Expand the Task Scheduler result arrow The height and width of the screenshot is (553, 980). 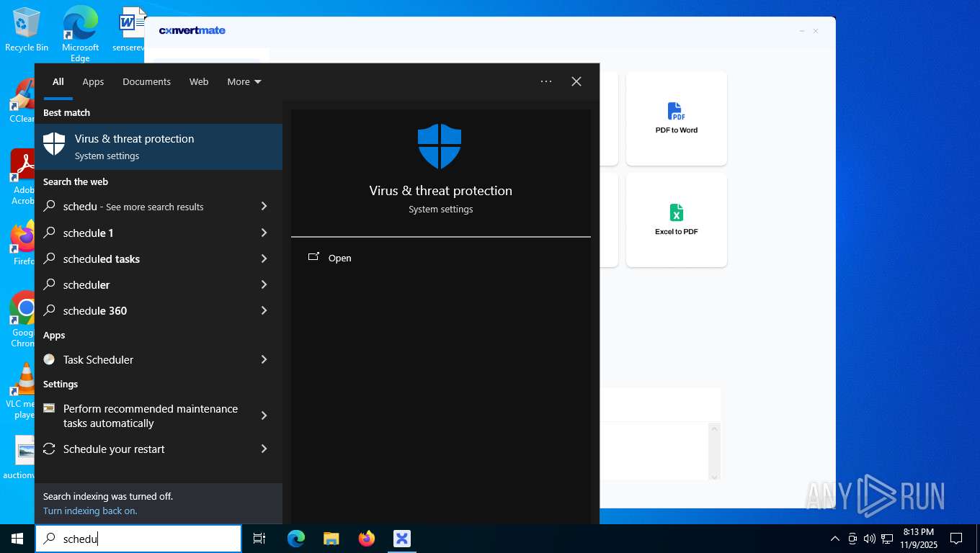264,359
